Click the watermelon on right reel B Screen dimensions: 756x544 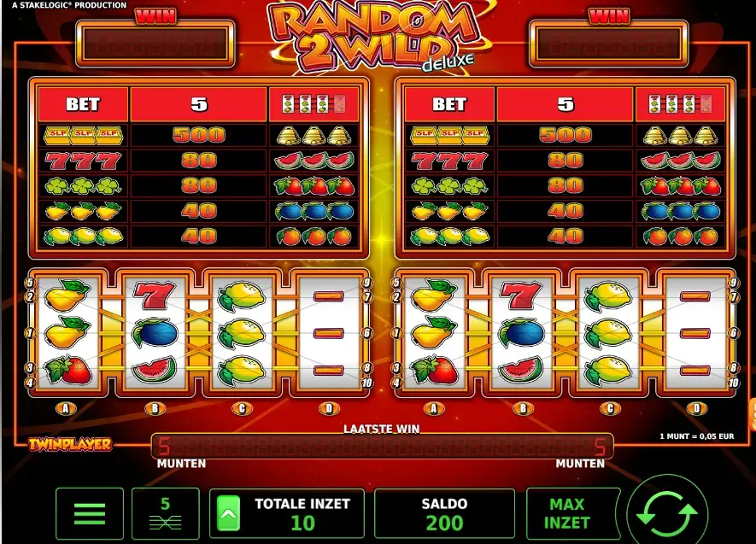[521, 370]
